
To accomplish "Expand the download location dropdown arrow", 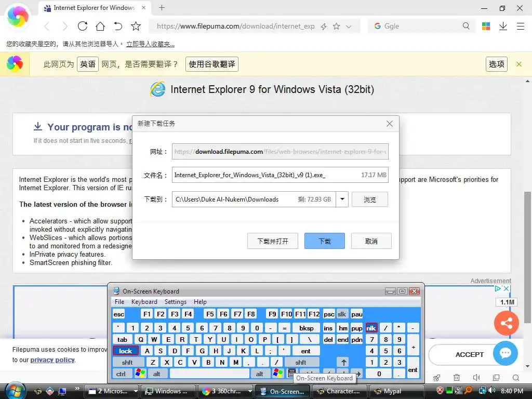I will (x=342, y=199).
